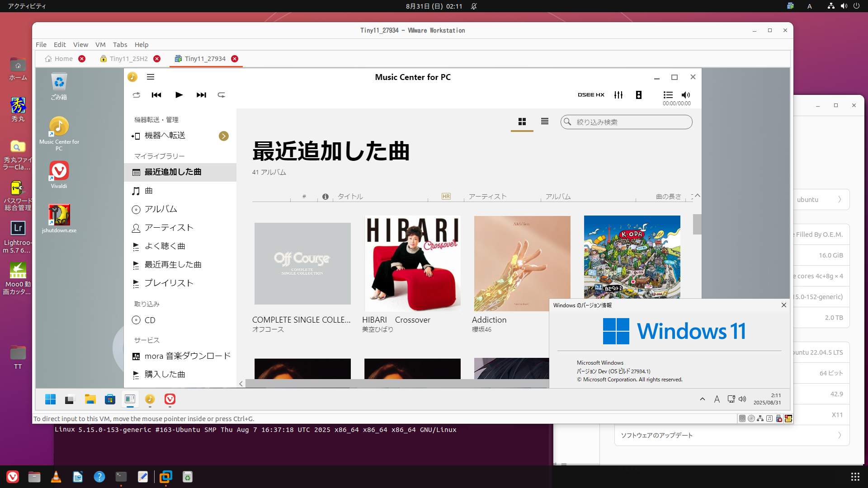
Task: Open the Tabs menu in VMware
Action: (120, 45)
